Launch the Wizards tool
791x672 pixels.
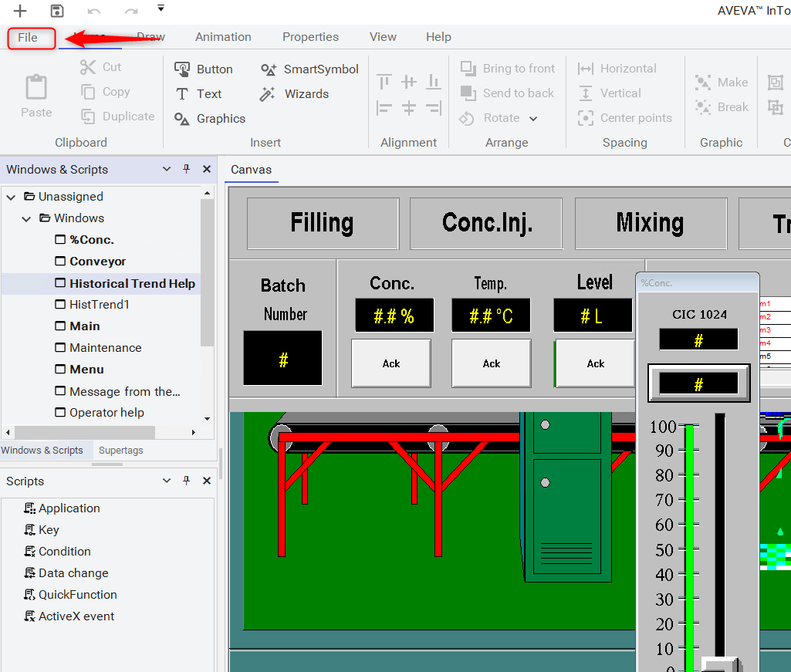click(295, 94)
